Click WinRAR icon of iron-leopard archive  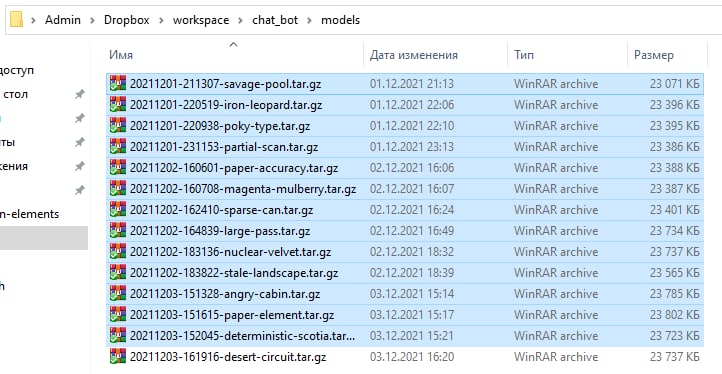point(118,105)
